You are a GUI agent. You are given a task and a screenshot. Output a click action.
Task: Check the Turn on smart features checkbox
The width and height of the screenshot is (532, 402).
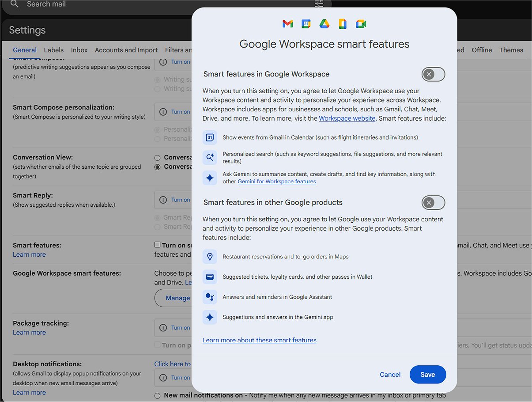coord(157,245)
